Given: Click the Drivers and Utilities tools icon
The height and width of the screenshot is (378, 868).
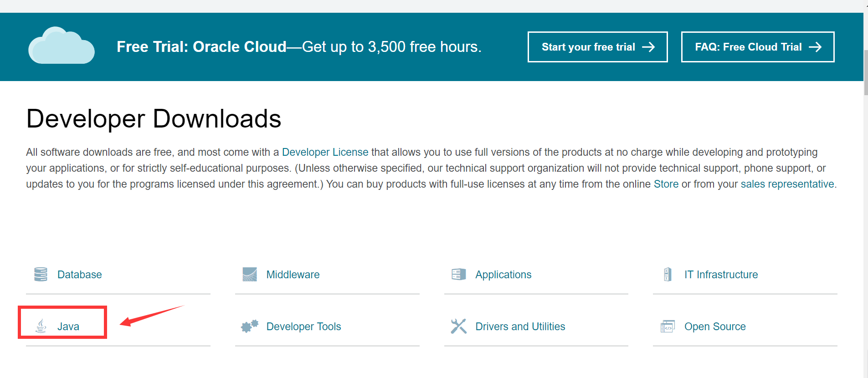Looking at the screenshot, I should pos(458,326).
